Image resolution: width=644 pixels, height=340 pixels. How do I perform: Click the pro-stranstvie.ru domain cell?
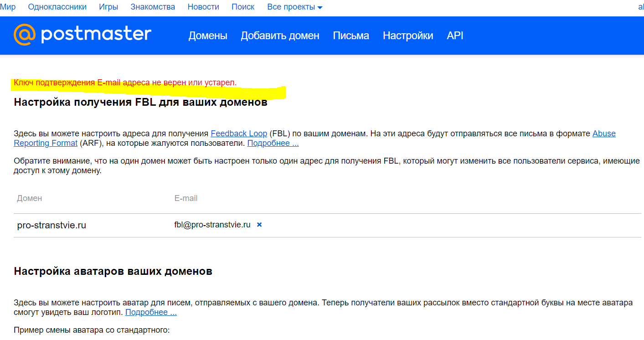pyautogui.click(x=52, y=225)
